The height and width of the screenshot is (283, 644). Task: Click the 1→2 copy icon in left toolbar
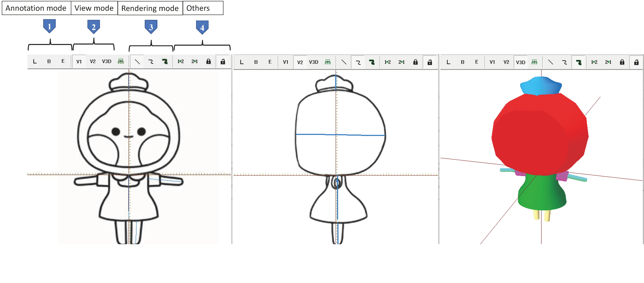tap(180, 61)
